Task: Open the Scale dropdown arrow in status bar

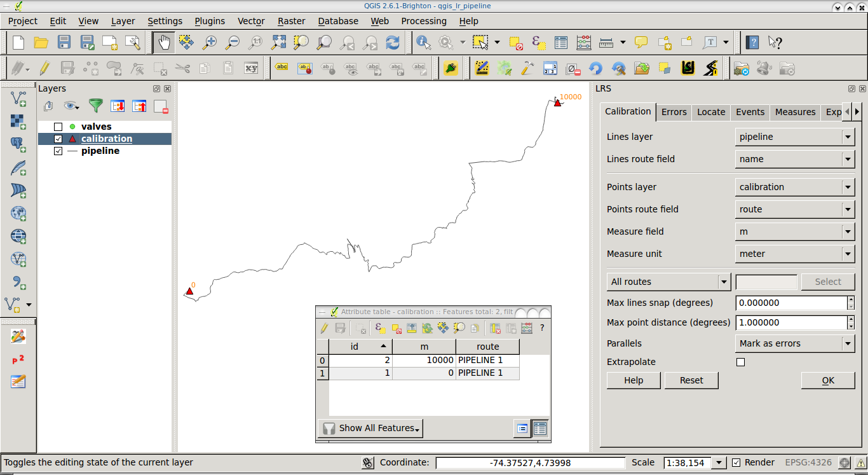Action: pos(719,463)
